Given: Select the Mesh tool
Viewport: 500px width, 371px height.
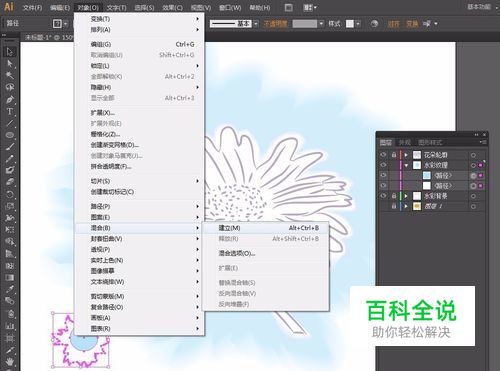Looking at the screenshot, I should [x=9, y=266].
